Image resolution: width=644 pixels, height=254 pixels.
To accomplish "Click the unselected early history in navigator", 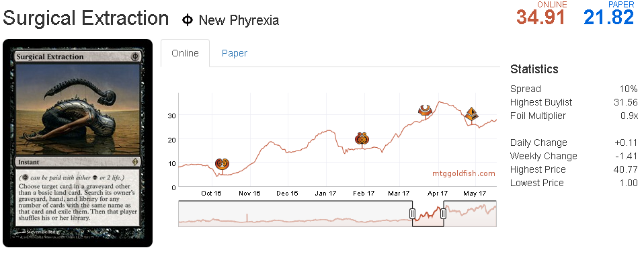I will [295, 214].
